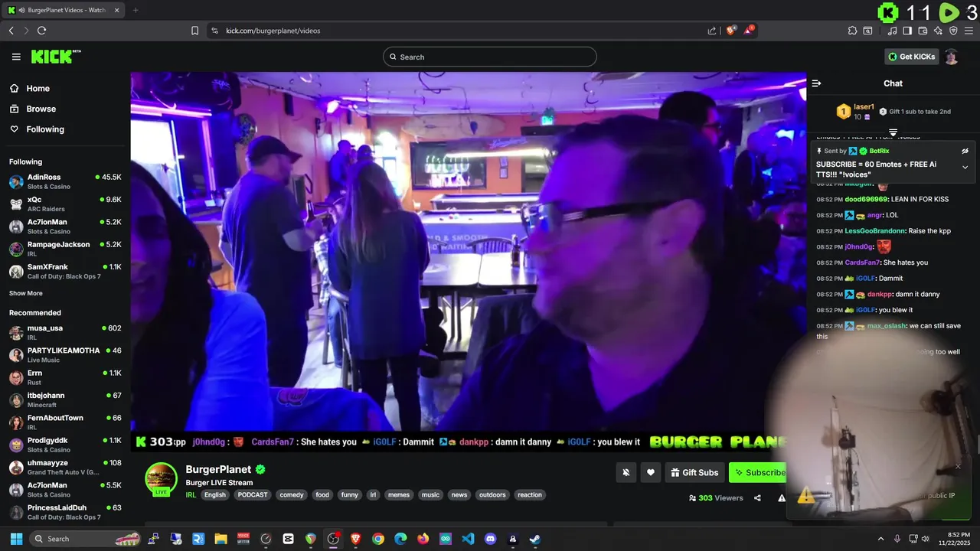Open Brave Shields lion icon
This screenshot has width=980, height=551.
point(731,31)
